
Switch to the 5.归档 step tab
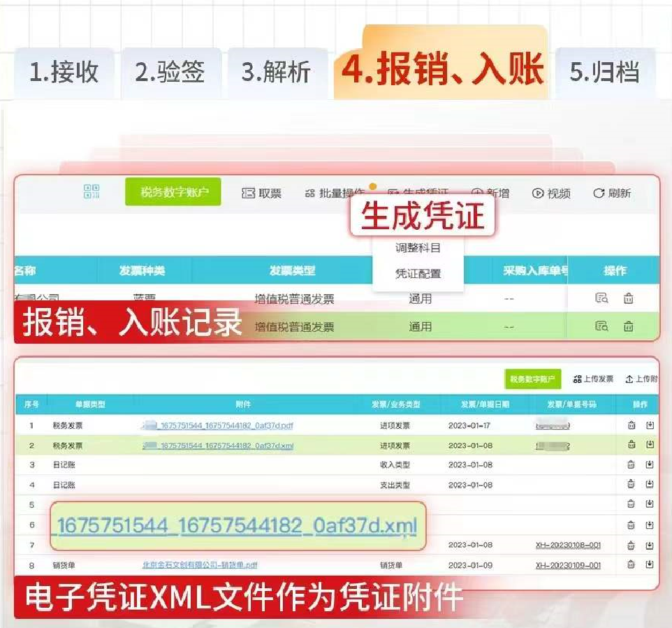(x=604, y=73)
